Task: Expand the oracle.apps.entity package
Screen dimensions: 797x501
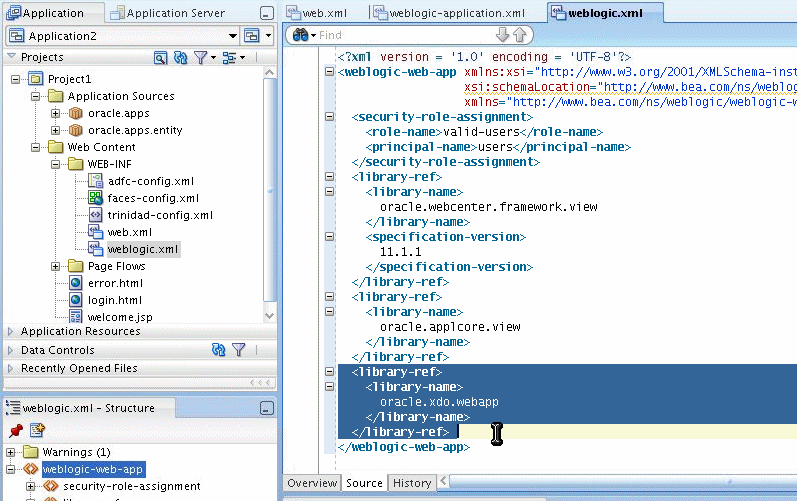Action: point(55,130)
